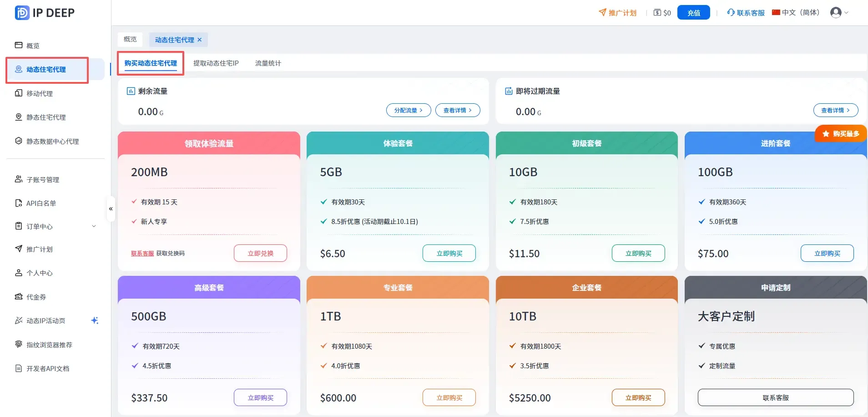Open the API白名单 whitelist icon
This screenshot has height=417, width=868.
19,203
